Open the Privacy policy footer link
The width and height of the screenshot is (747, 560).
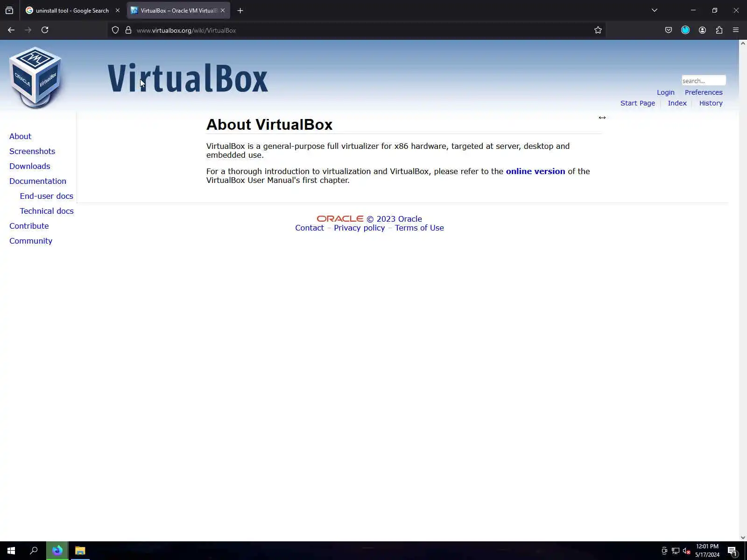click(x=359, y=228)
